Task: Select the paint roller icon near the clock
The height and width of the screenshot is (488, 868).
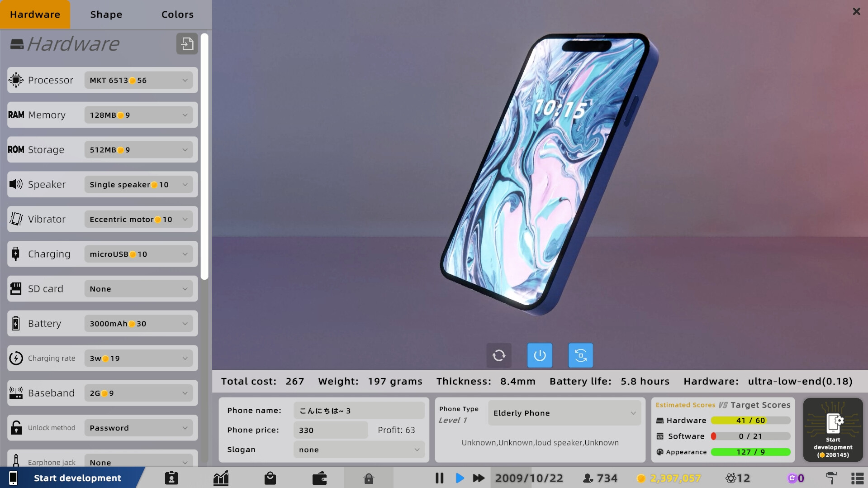Action: (x=832, y=478)
